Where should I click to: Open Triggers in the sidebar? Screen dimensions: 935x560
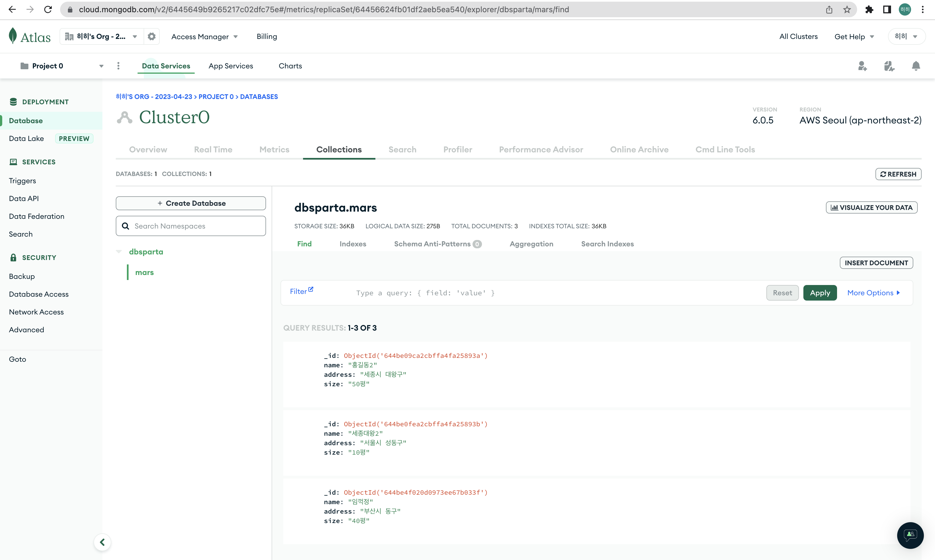[22, 180]
